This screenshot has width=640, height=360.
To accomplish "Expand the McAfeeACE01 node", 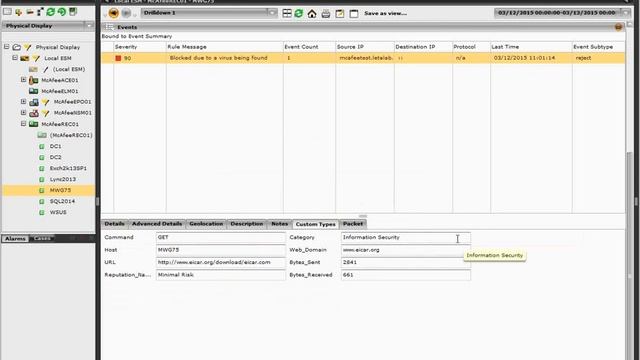I will point(23,80).
